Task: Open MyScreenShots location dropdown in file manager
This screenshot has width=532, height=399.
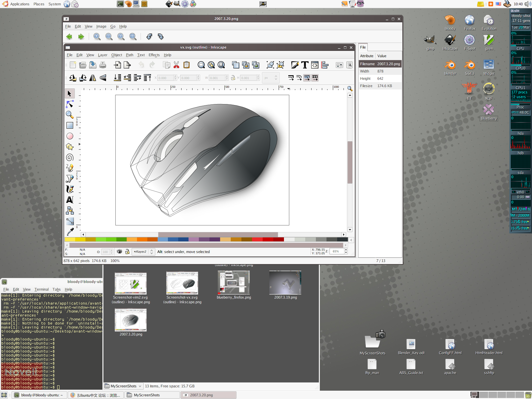Action: (x=123, y=386)
